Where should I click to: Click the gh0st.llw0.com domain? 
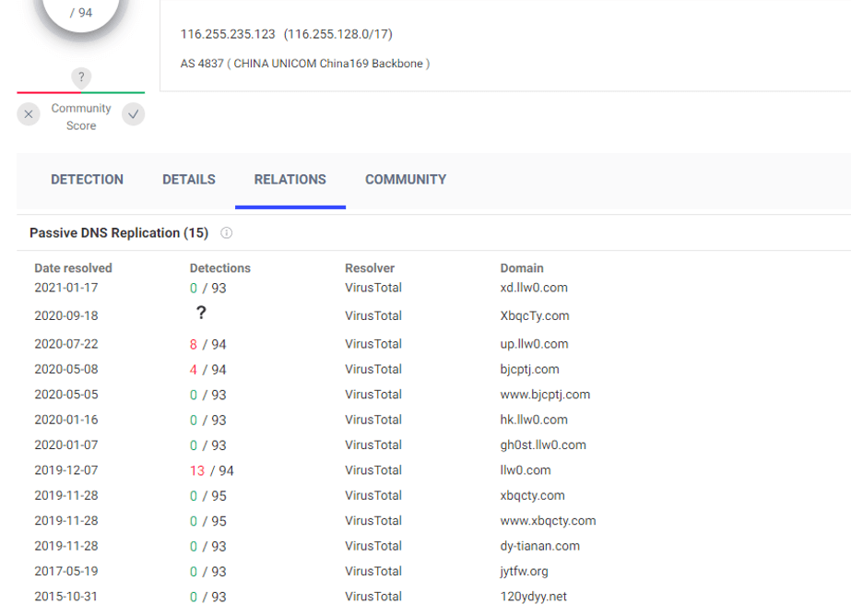(543, 445)
